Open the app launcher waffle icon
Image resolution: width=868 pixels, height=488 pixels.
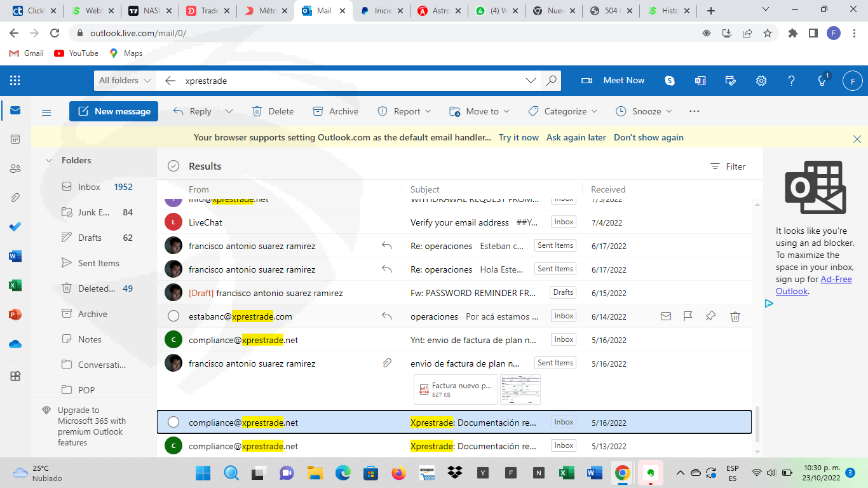[15, 81]
